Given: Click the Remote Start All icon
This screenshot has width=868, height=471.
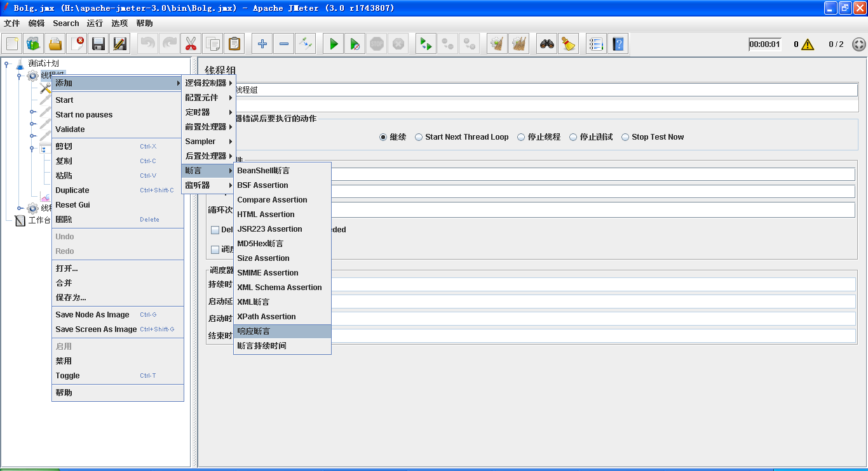Looking at the screenshot, I should (425, 44).
